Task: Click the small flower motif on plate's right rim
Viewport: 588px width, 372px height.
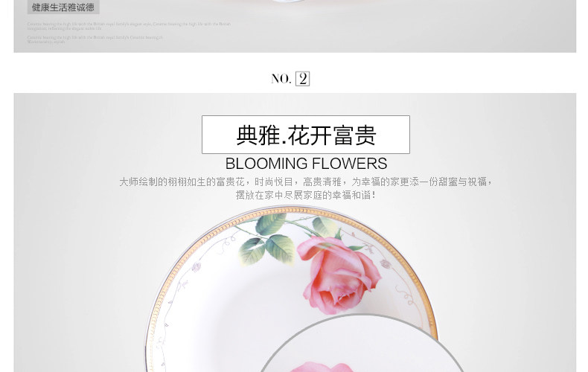Action: (385, 263)
